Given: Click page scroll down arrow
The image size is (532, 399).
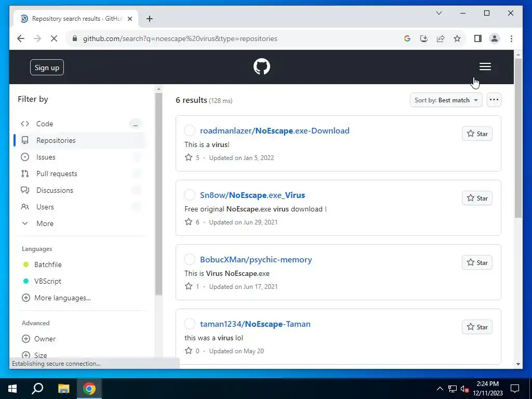Looking at the screenshot, I should click(x=518, y=364).
